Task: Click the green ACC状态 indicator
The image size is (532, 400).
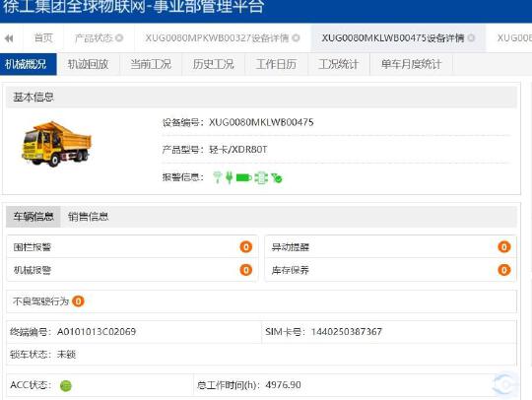Action: (x=66, y=386)
